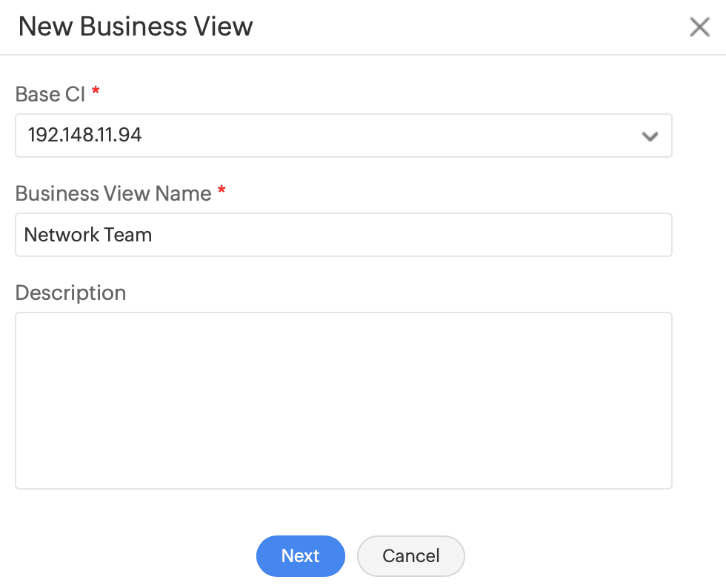Click the asterisk beside Business View Name
726x588 pixels.
click(x=222, y=192)
